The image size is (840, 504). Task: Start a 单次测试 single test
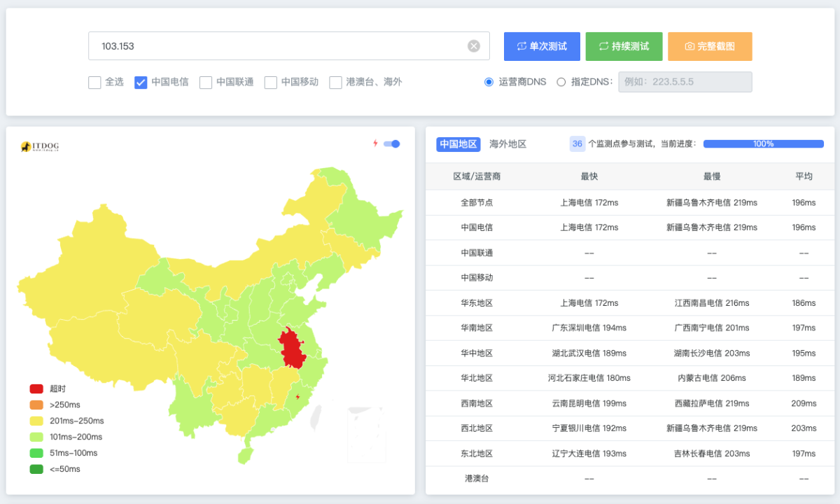tap(542, 46)
